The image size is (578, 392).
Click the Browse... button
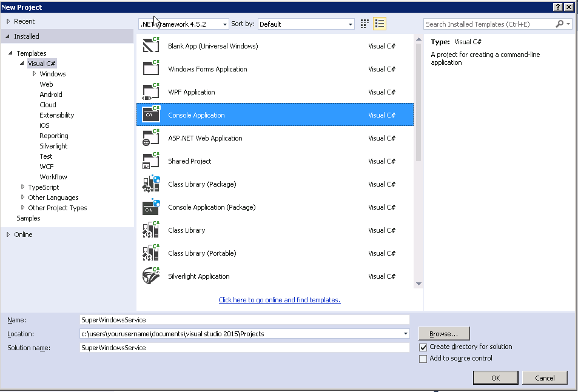(444, 333)
